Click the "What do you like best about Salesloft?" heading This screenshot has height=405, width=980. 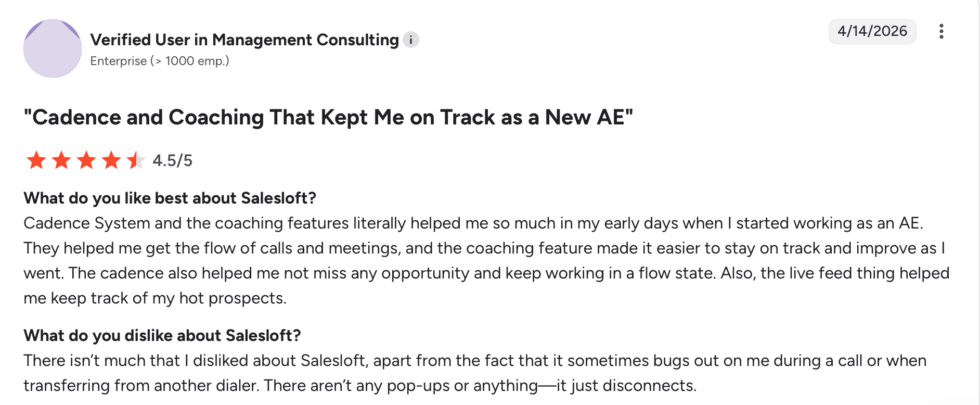click(170, 198)
